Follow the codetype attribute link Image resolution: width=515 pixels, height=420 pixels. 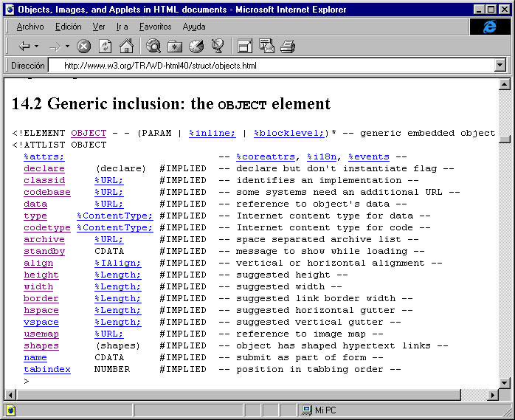47,228
